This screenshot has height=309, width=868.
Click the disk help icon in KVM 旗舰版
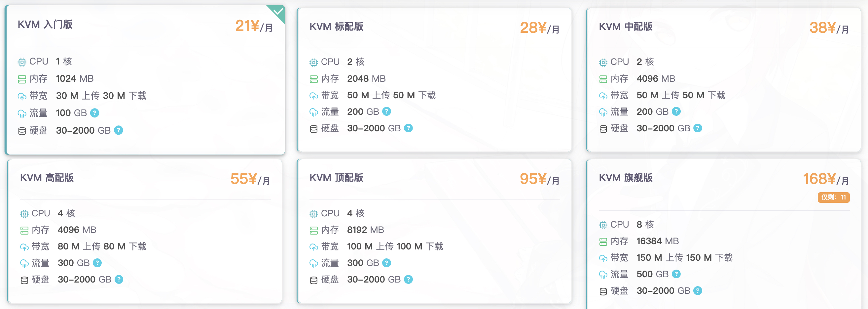point(698,290)
